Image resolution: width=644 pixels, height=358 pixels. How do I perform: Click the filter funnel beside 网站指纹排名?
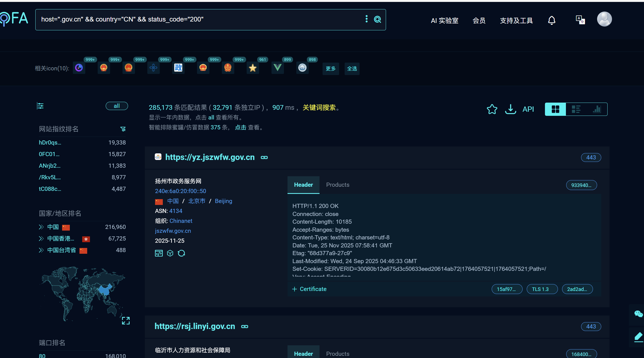[x=123, y=129]
